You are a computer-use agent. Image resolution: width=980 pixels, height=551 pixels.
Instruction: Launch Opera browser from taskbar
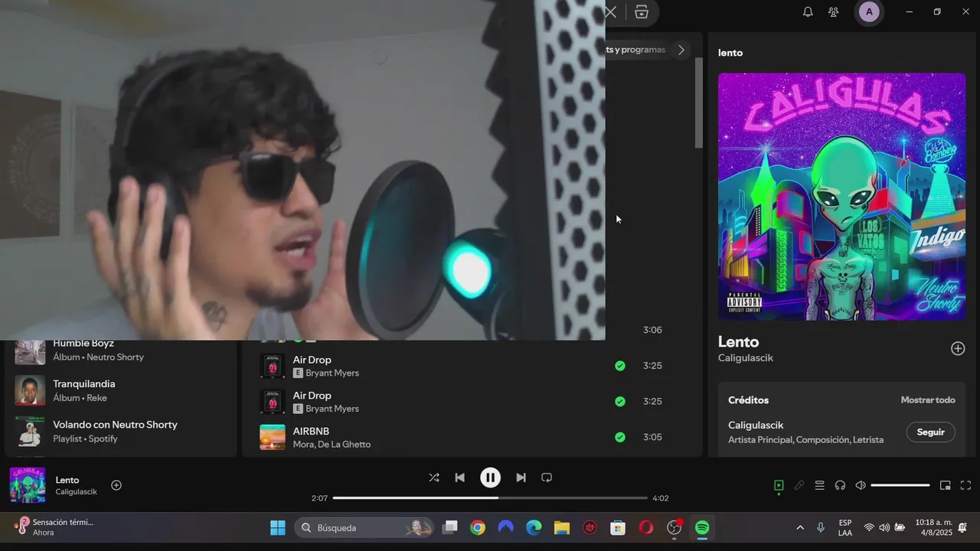(646, 527)
